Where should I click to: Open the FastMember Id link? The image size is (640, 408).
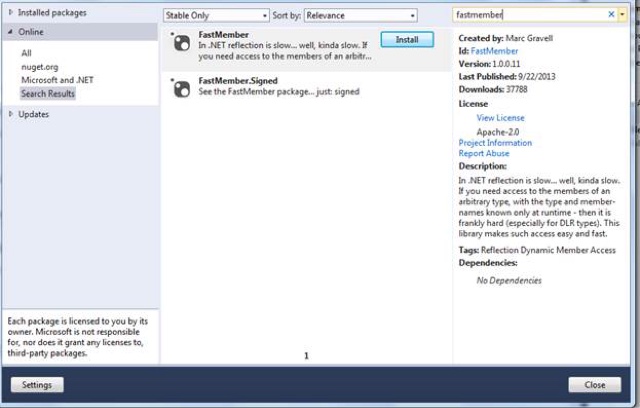pyautogui.click(x=494, y=51)
